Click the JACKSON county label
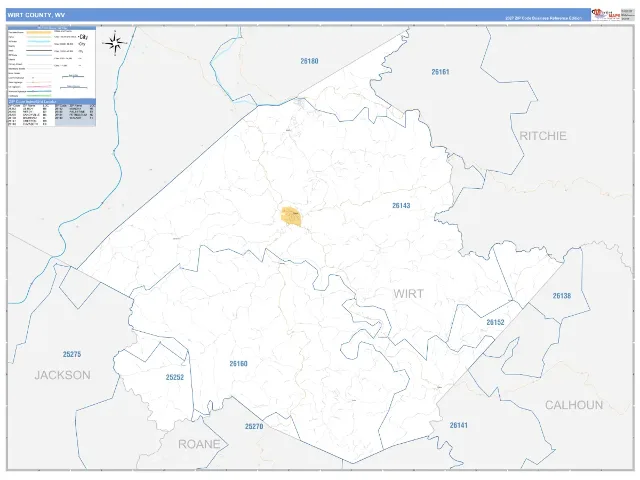 (x=62, y=375)
